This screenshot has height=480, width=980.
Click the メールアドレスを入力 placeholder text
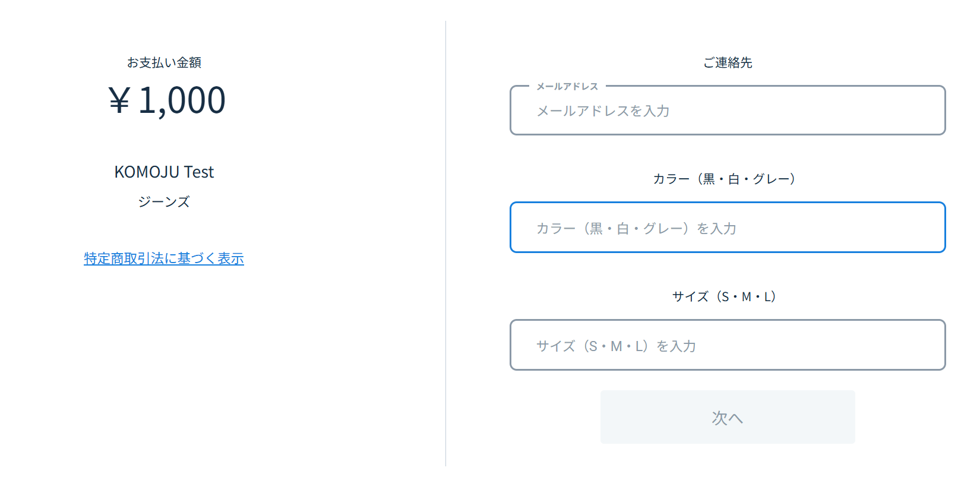coord(603,111)
